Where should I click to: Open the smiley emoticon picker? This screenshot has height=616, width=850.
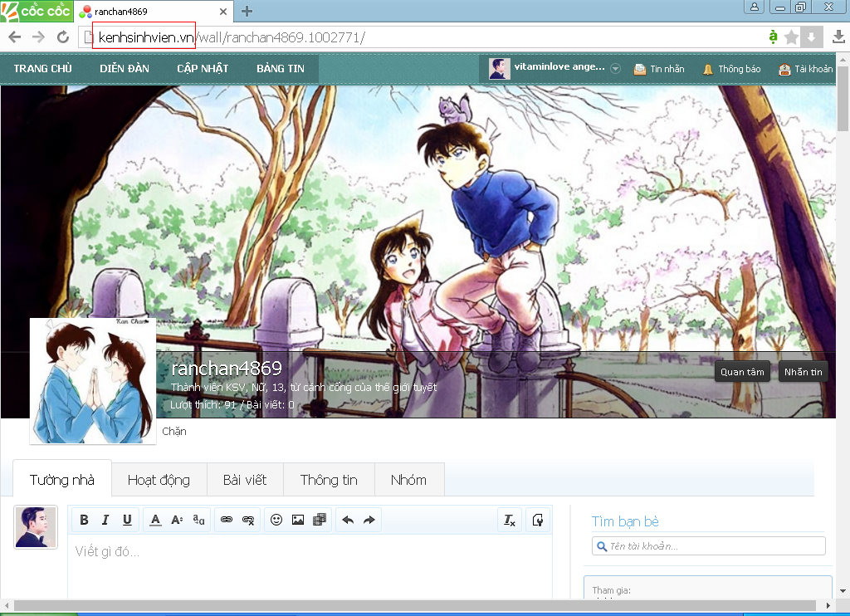(276, 520)
